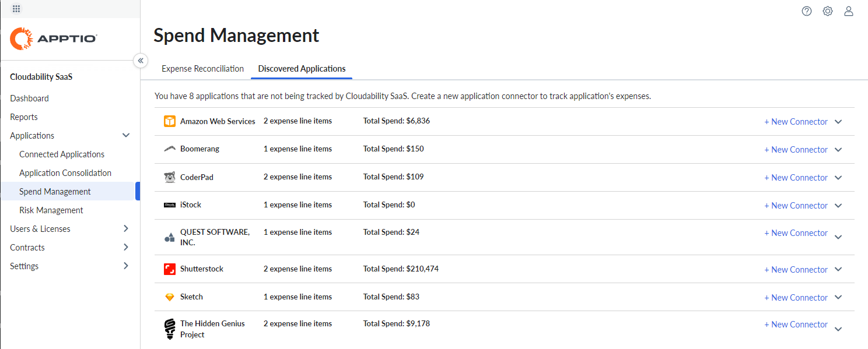Collapse the sidebar using the double-arrow toggle

pos(141,60)
